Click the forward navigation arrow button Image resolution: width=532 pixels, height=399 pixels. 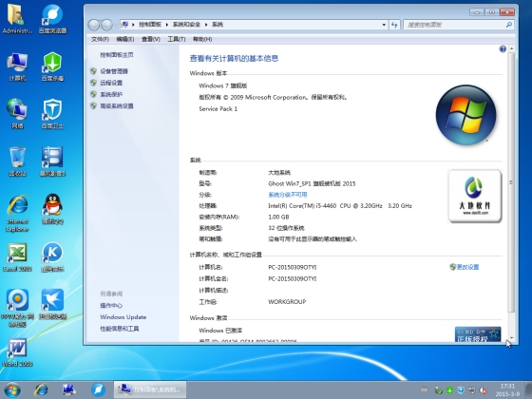[106, 25]
